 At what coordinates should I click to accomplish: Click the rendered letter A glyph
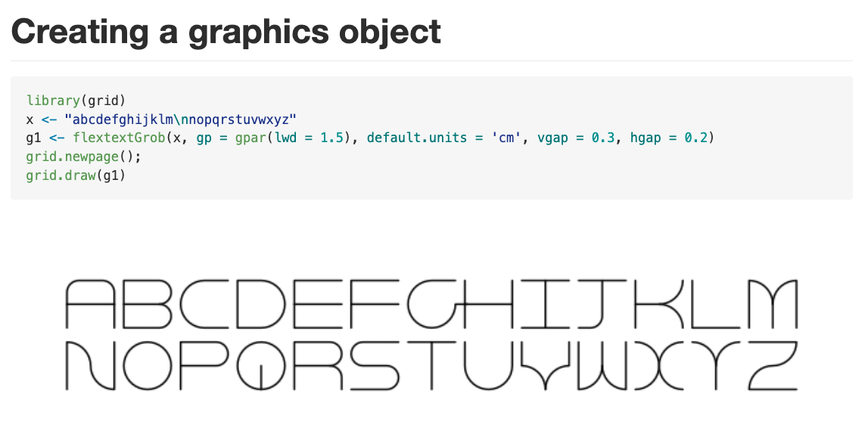tap(90, 304)
